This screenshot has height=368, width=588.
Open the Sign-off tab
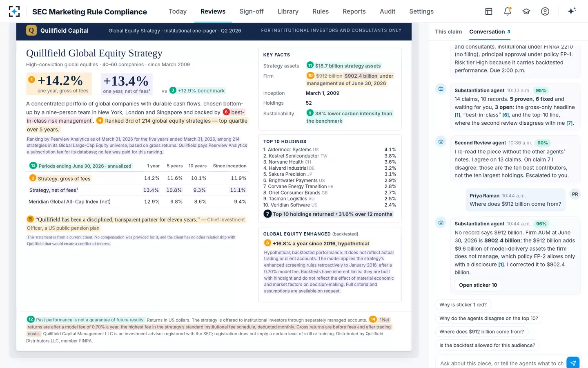click(252, 11)
